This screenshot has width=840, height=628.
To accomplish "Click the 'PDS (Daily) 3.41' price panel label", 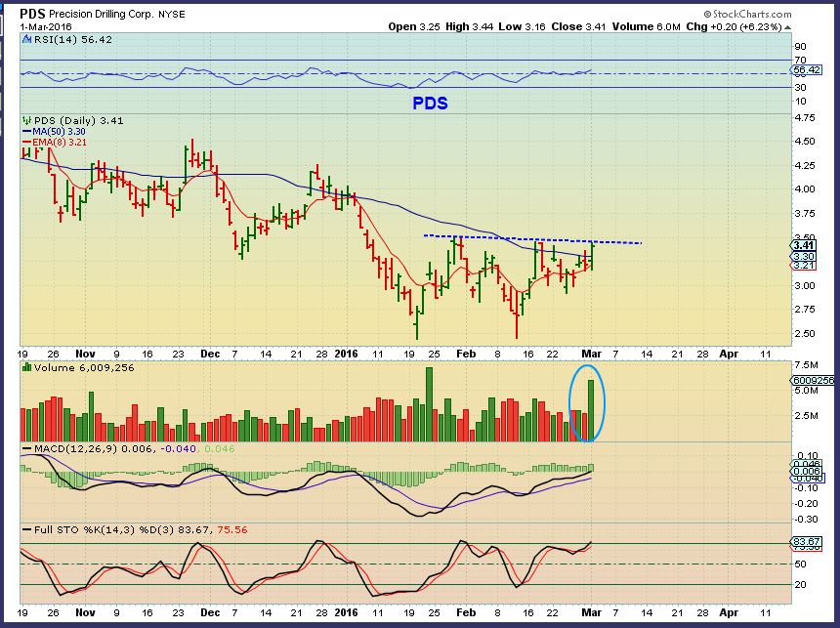I will [79, 120].
